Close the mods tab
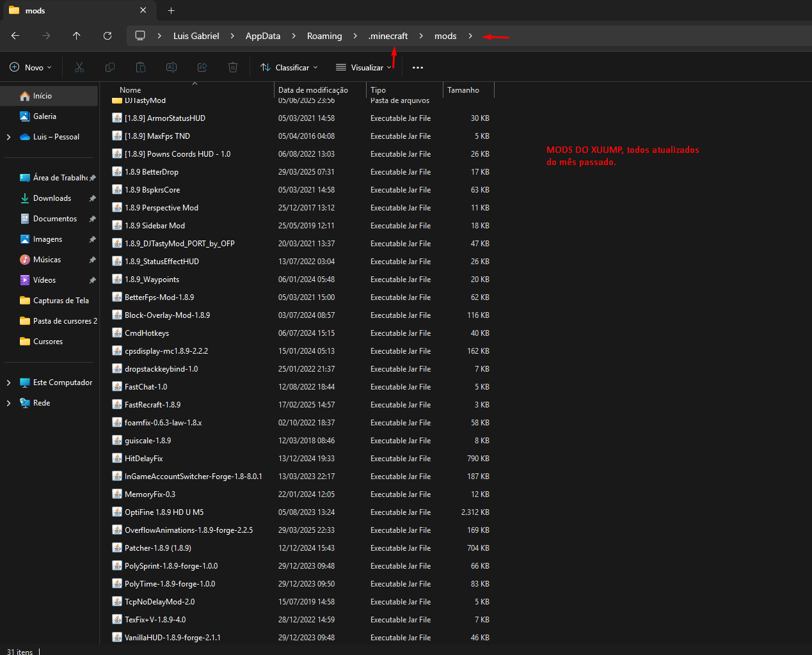This screenshot has height=655, width=812. [143, 10]
